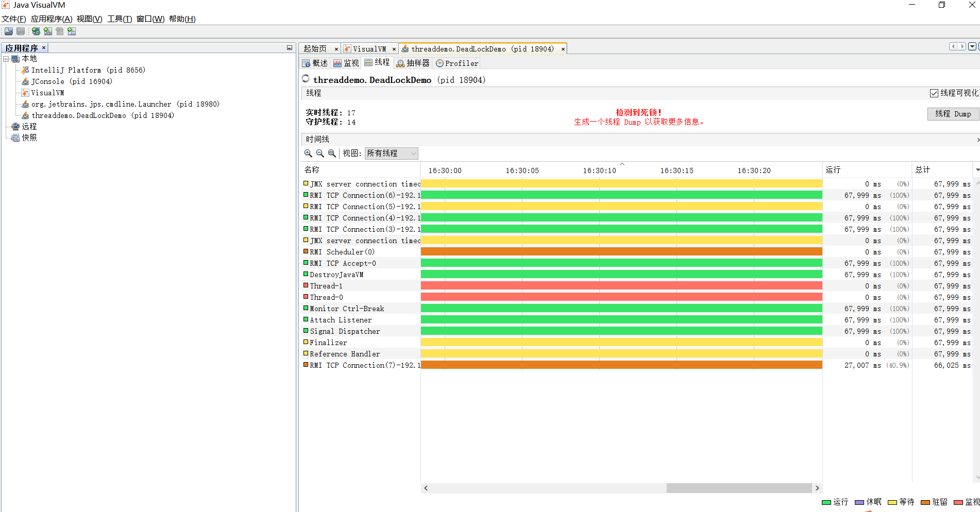
Task: Click the horizontal timeline scrollbar thumb
Action: [x=739, y=488]
